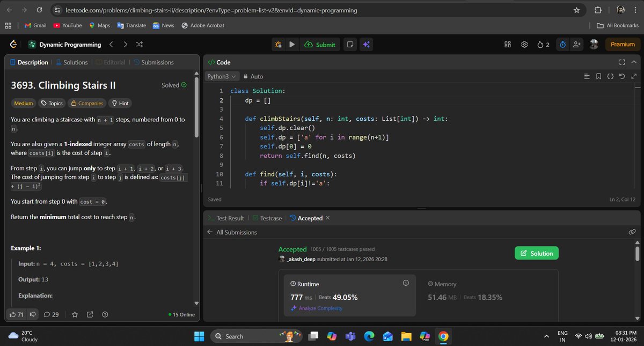Image resolution: width=644 pixels, height=346 pixels.
Task: Click the curly braces shortcut icon
Action: (x=610, y=77)
